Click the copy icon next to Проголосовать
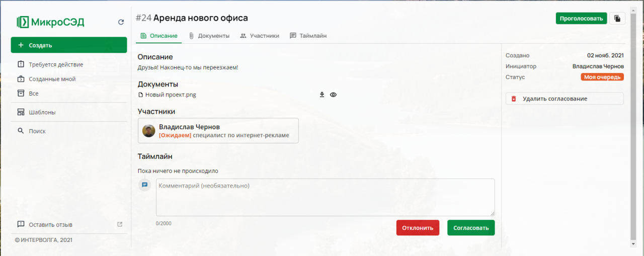Screen dimensions: 644x256 (x=617, y=19)
